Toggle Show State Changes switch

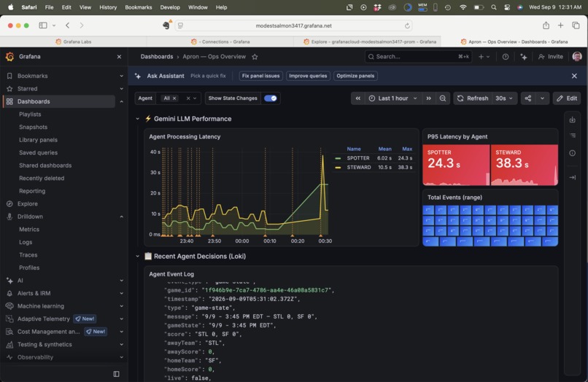(271, 98)
